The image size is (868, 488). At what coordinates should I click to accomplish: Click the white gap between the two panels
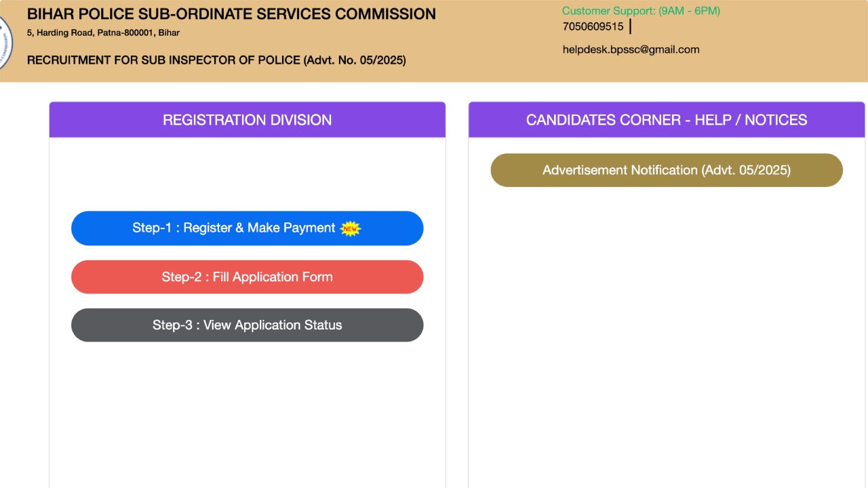[x=457, y=271]
